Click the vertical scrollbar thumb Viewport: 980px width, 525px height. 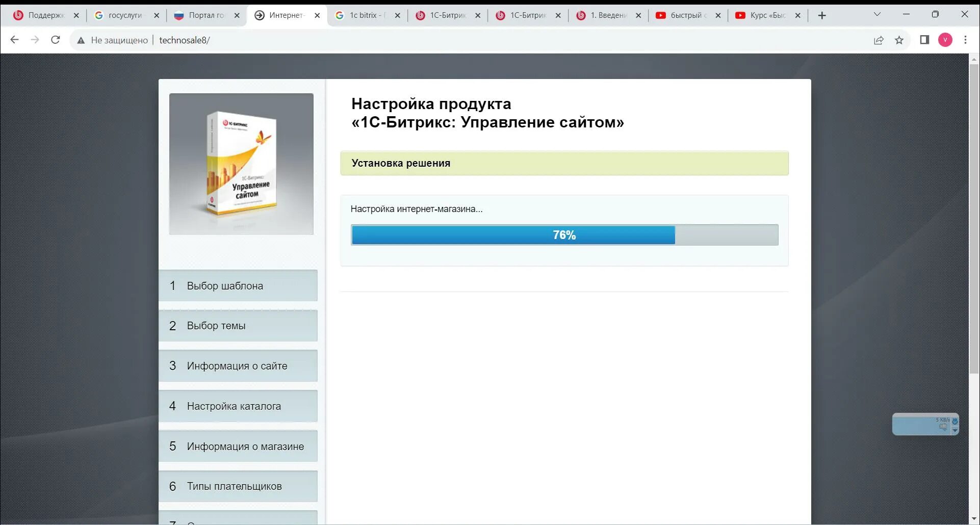point(974,219)
